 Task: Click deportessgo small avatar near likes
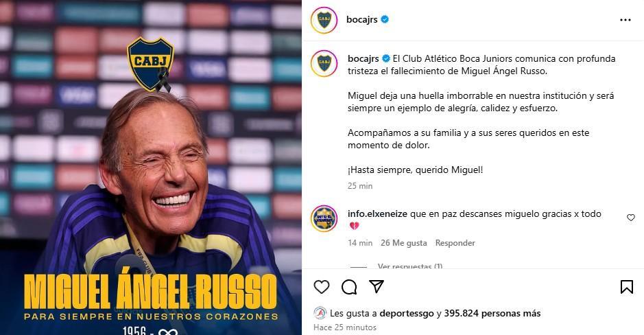tap(320, 313)
